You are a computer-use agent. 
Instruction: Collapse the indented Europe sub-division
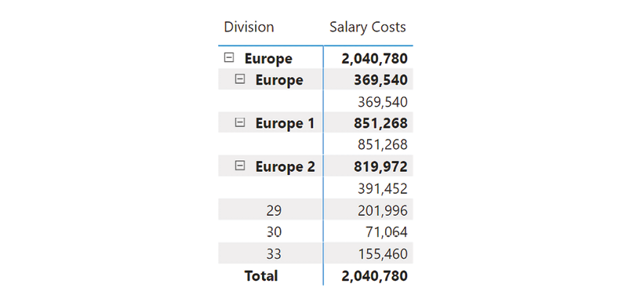click(x=239, y=79)
